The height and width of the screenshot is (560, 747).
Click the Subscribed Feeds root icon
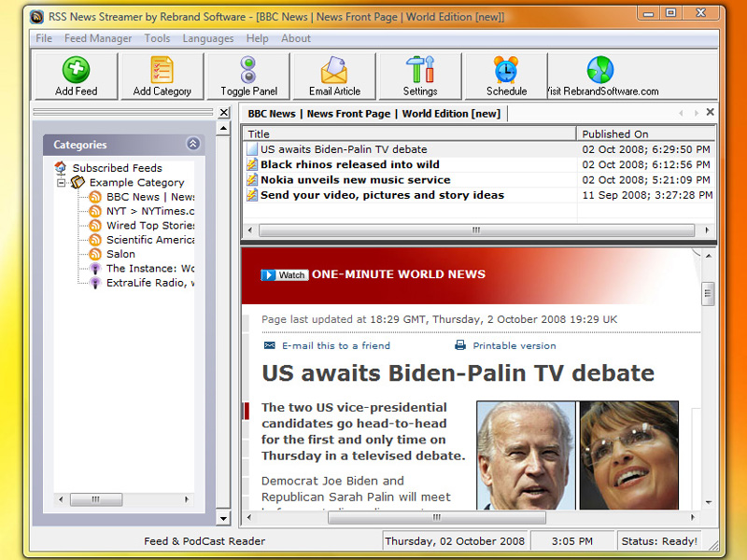[61, 168]
